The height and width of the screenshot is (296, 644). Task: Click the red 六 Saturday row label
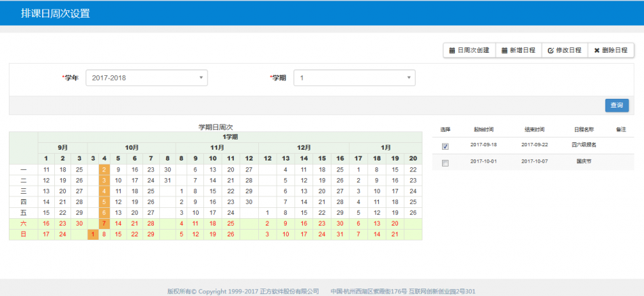tap(24, 224)
